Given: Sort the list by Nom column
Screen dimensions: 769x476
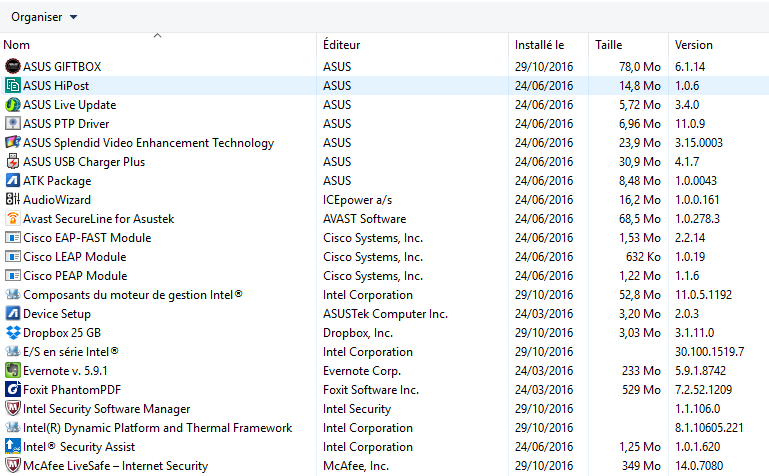Looking at the screenshot, I should [x=17, y=45].
